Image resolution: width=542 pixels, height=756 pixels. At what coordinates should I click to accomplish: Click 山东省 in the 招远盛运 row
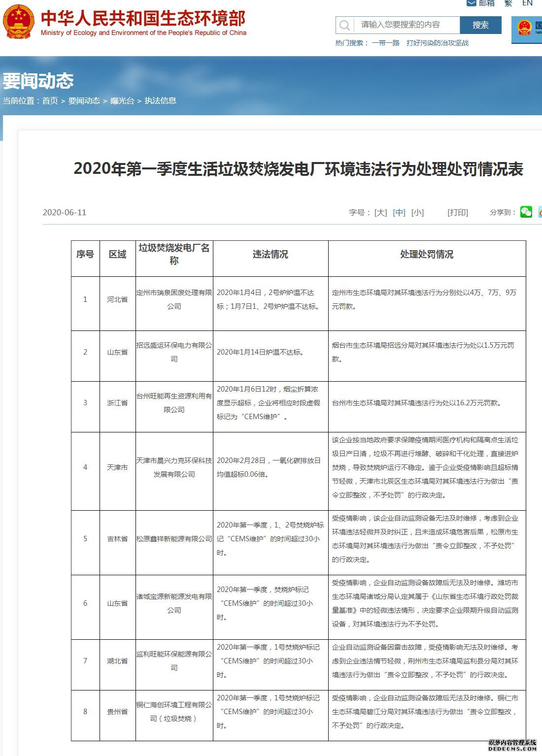coord(117,352)
